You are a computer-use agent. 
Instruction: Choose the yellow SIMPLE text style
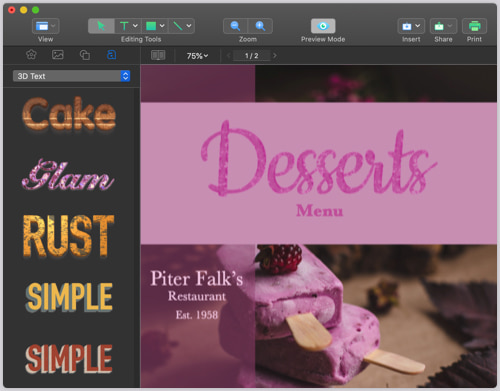pos(69,297)
